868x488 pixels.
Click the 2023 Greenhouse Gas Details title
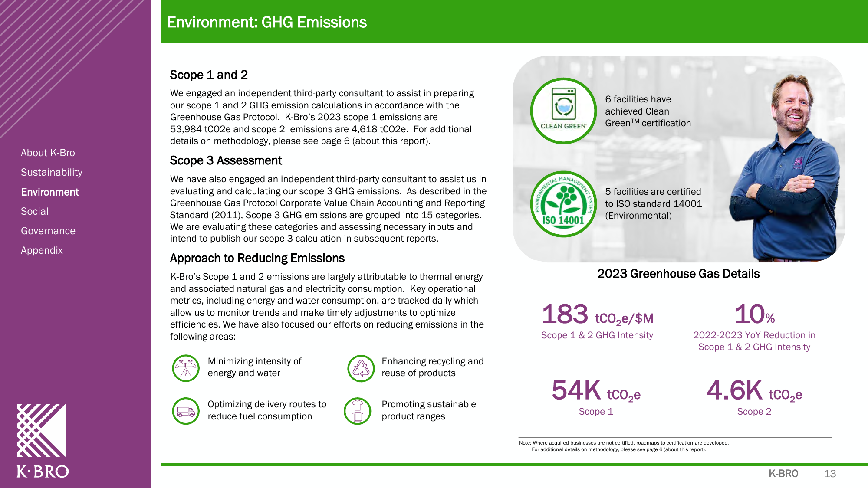click(678, 274)
